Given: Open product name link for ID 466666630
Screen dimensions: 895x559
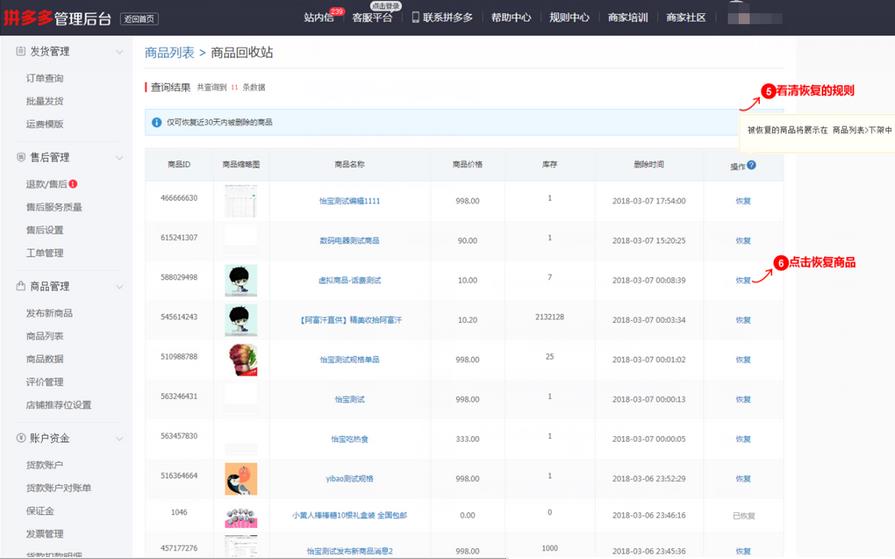Looking at the screenshot, I should (x=349, y=201).
